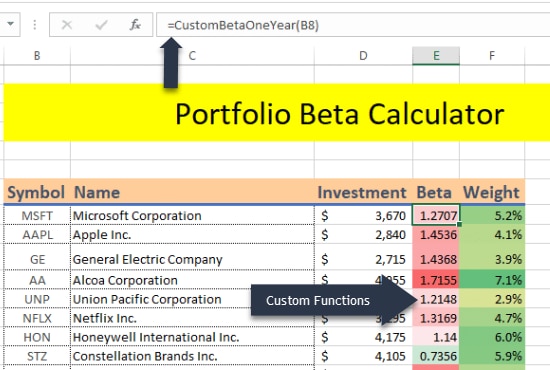
Task: Select column D header
Action: pos(363,56)
